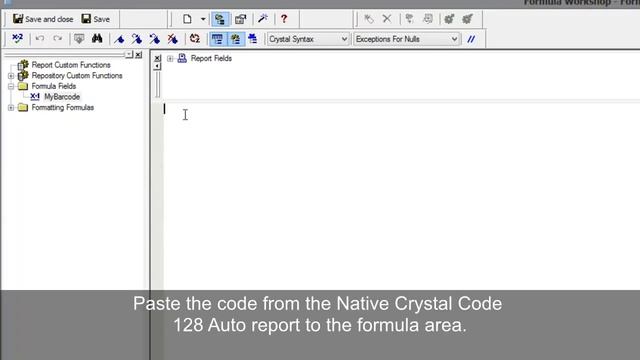The width and height of the screenshot is (640, 360).
Task: Select the MyBarcode formula
Action: point(62,97)
